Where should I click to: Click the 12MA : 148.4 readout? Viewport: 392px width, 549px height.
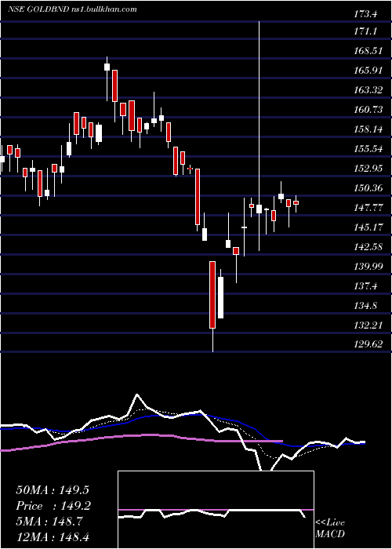[x=53, y=538]
